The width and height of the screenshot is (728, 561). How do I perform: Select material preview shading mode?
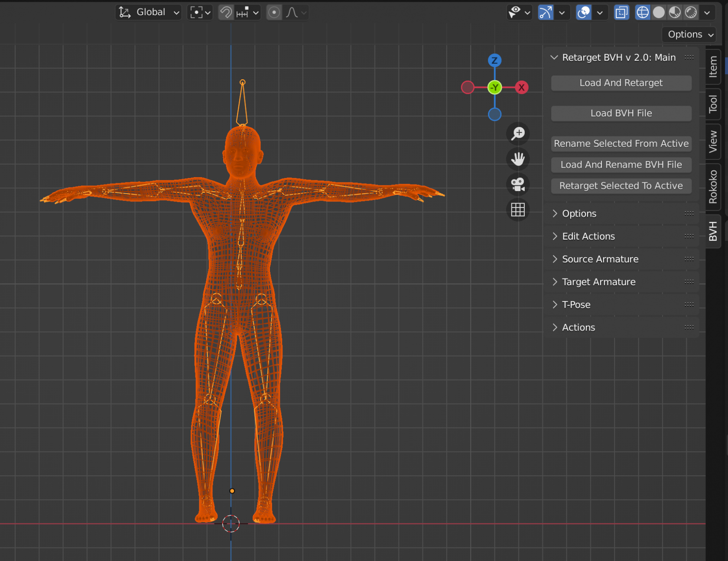point(675,13)
